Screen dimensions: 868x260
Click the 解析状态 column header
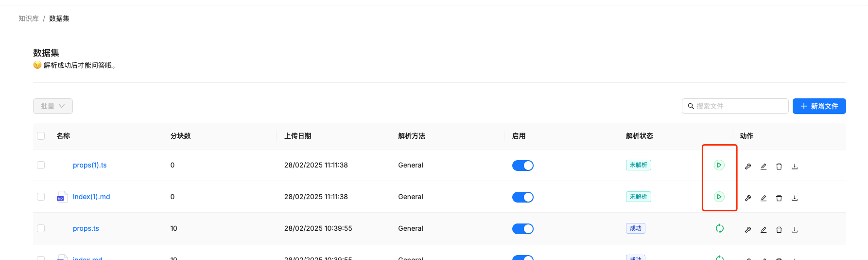pyautogui.click(x=640, y=136)
